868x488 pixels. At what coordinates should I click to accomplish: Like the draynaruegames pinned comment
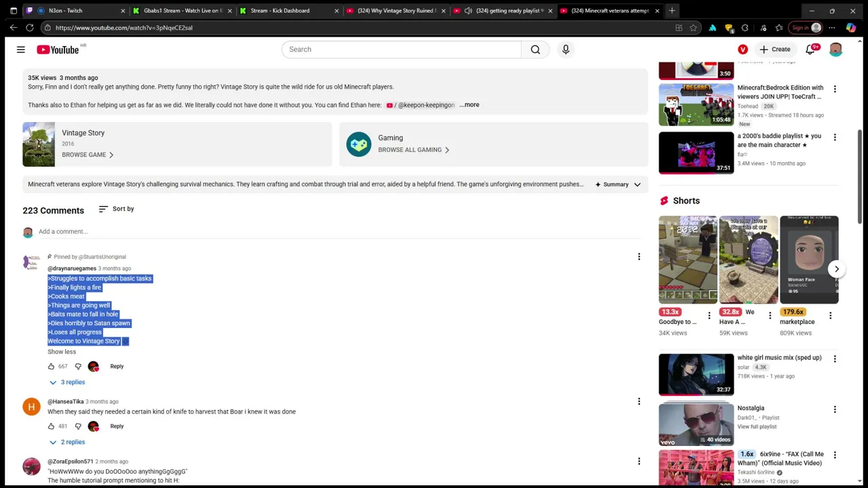coord(51,367)
